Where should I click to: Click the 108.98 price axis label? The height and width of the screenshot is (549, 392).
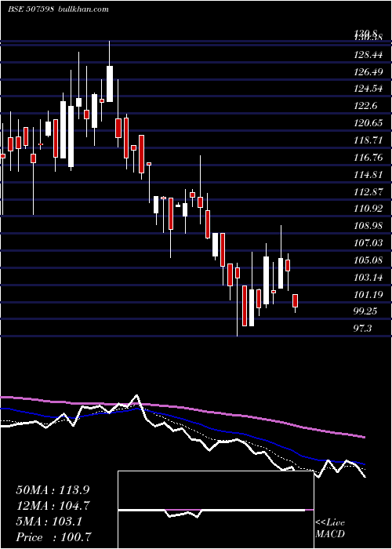click(x=368, y=226)
